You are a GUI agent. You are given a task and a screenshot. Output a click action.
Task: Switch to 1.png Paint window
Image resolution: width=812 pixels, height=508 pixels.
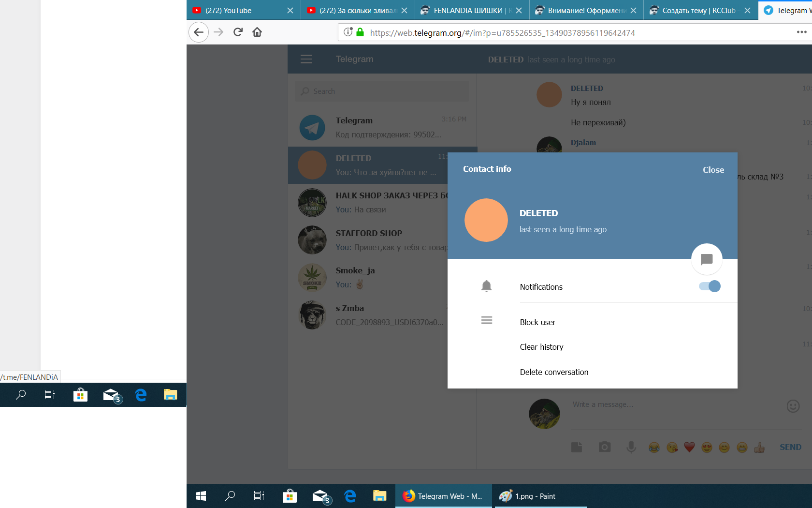click(539, 496)
